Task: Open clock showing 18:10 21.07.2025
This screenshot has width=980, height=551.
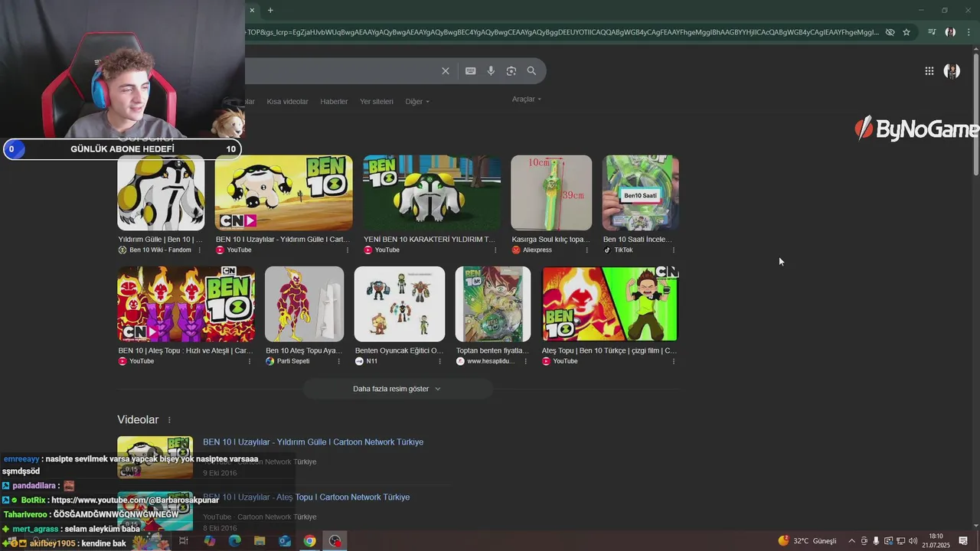Action: [x=936, y=541]
